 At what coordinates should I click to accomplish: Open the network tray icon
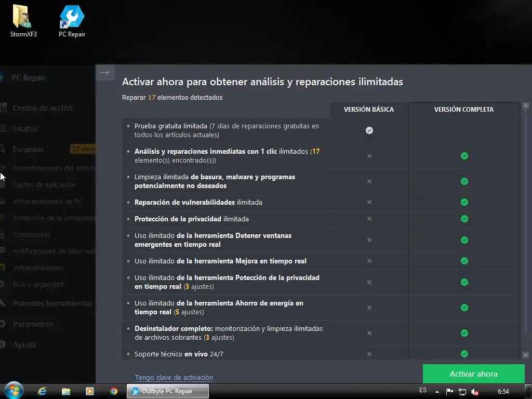[x=462, y=392]
